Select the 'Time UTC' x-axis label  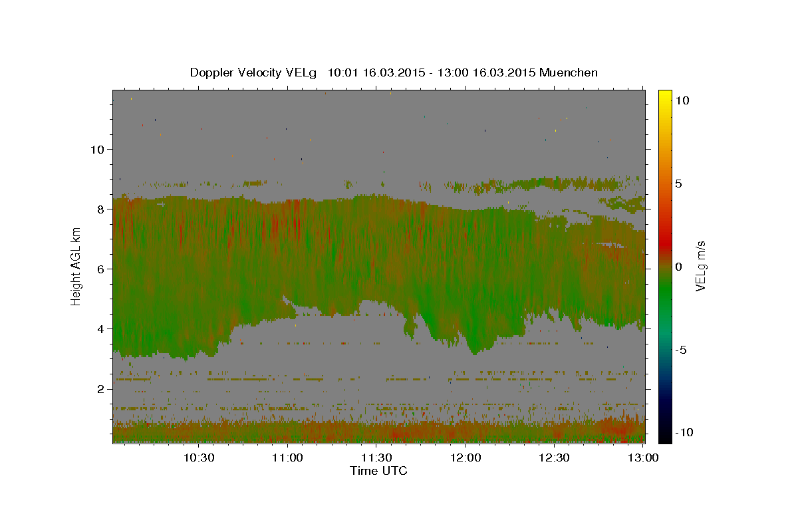(x=378, y=471)
